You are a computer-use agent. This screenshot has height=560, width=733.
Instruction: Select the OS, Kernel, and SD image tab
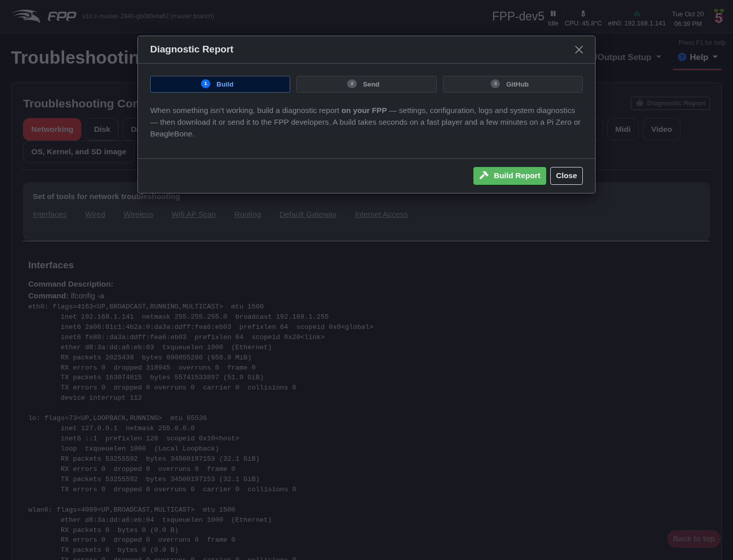coord(79,152)
